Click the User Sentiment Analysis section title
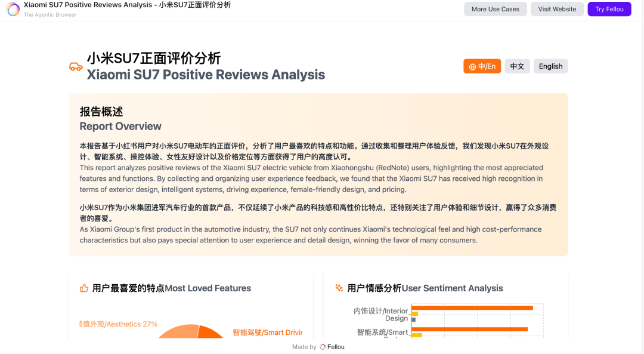This screenshot has width=644, height=354. point(425,288)
